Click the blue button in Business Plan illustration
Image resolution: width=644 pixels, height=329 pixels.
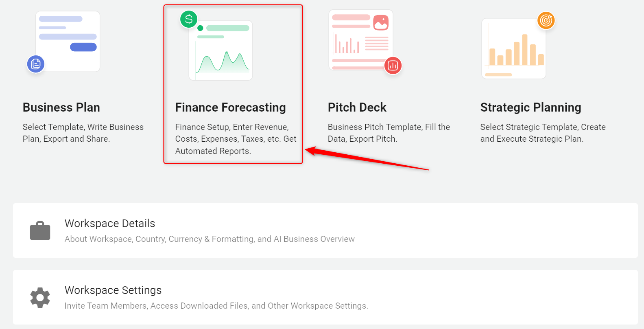pos(83,47)
